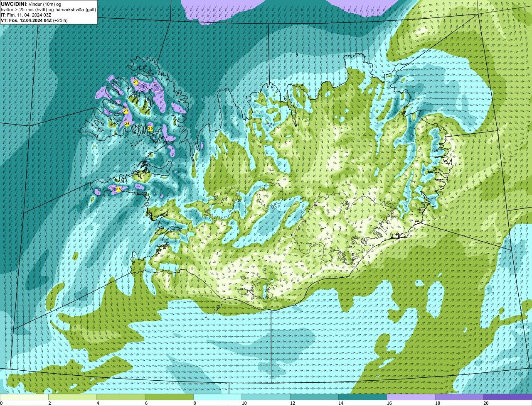Click the '12' label on the wind scale
This screenshot has width=532, height=406.
coord(293,403)
